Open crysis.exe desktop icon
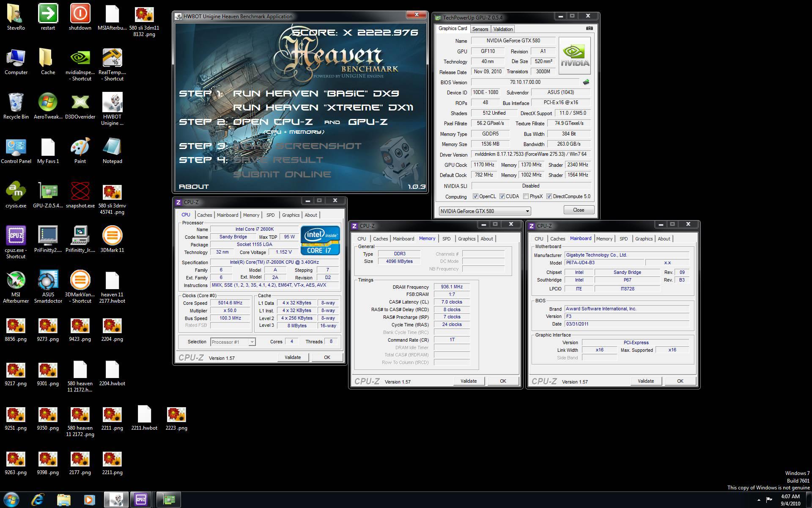The height and width of the screenshot is (508, 812). (16, 191)
